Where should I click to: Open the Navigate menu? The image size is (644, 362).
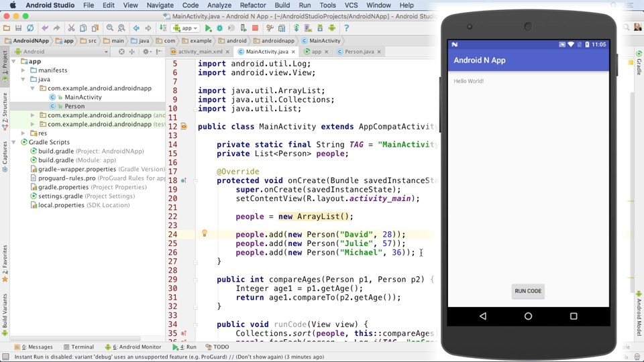[160, 5]
